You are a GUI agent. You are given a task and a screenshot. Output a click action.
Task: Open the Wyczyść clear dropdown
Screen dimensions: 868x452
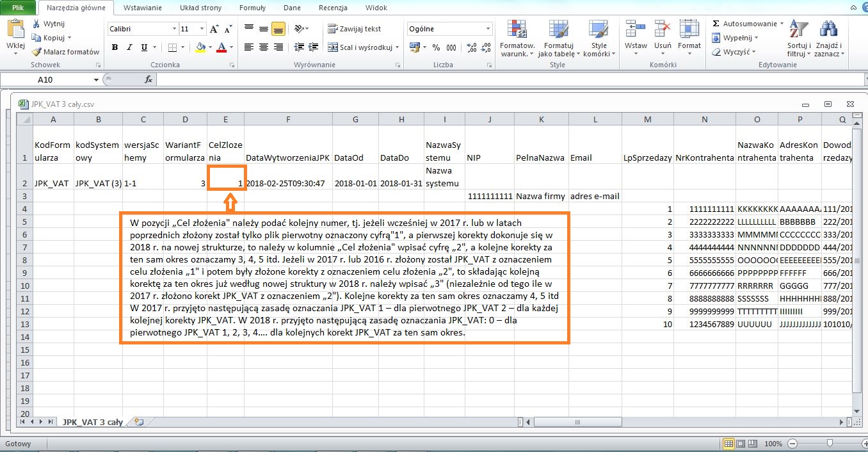(x=734, y=52)
